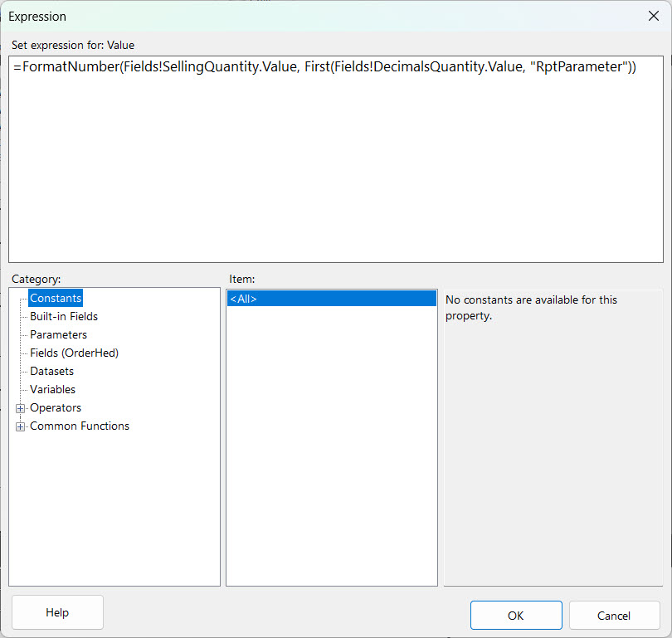Choose Datasets from the Category list

click(51, 371)
